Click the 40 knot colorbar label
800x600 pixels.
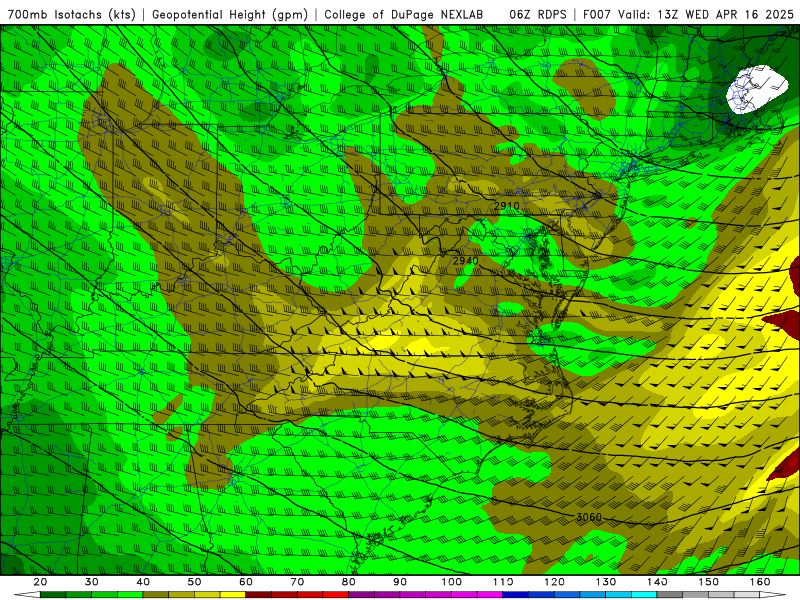coord(143,582)
